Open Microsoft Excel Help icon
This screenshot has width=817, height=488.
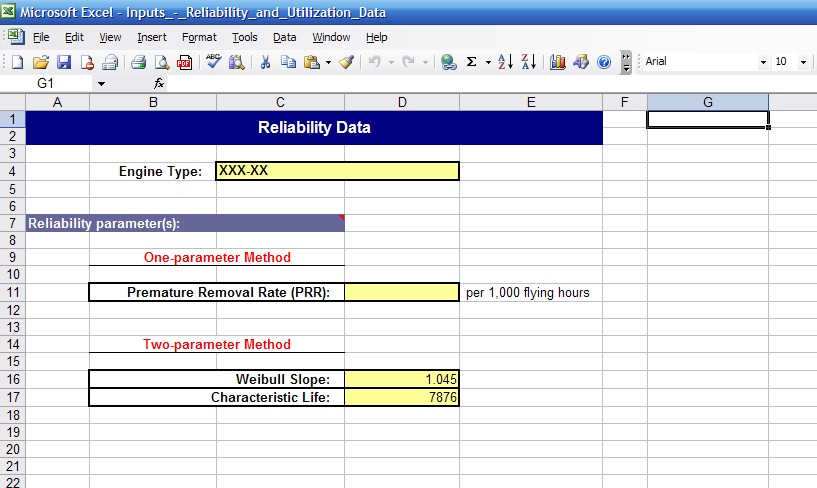point(604,62)
